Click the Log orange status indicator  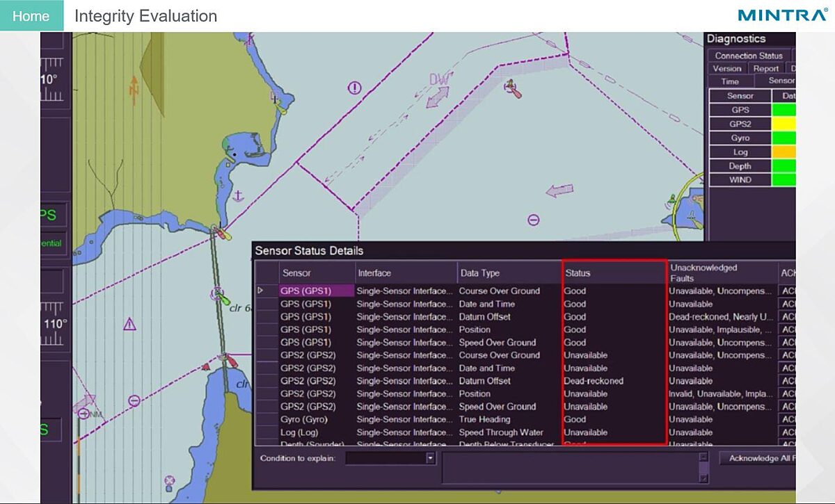[784, 152]
